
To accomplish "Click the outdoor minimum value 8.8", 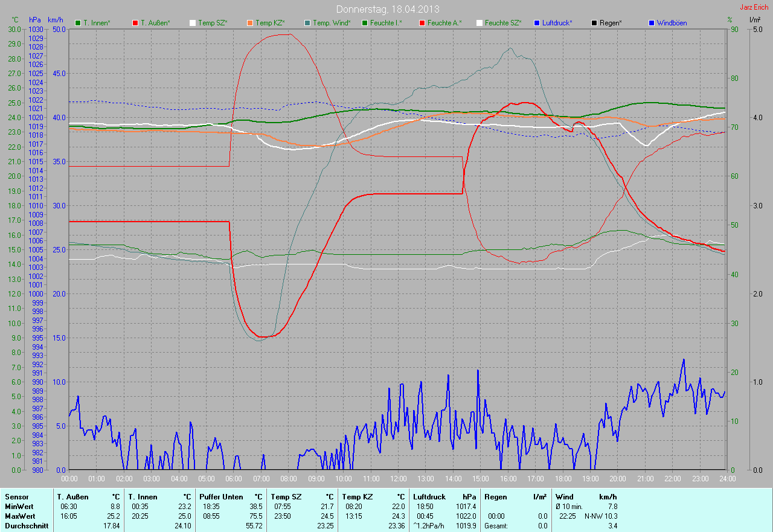I will point(115,506).
